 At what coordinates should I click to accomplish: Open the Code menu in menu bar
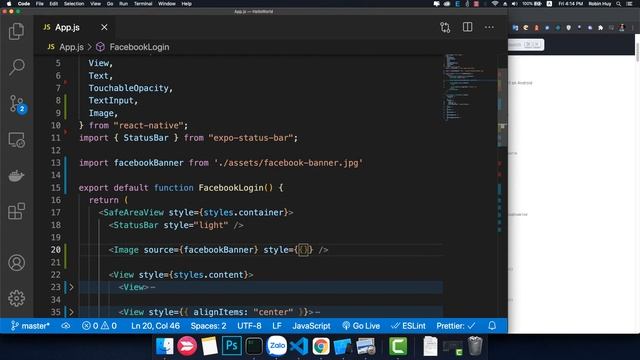[x=24, y=4]
